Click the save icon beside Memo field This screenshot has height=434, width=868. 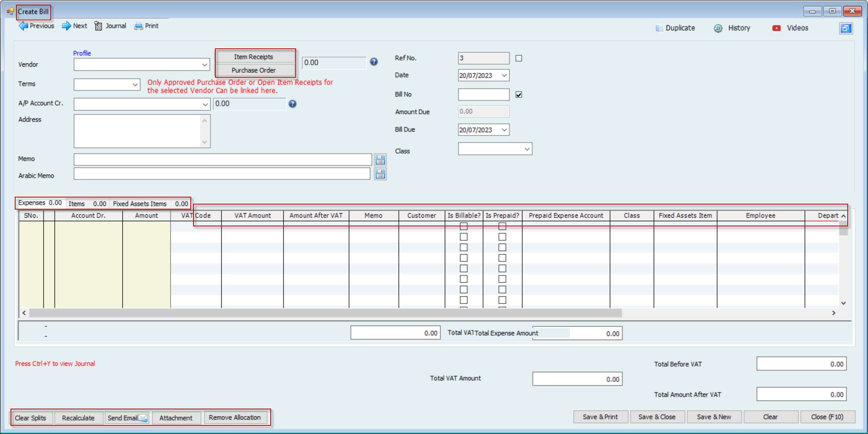(x=380, y=160)
